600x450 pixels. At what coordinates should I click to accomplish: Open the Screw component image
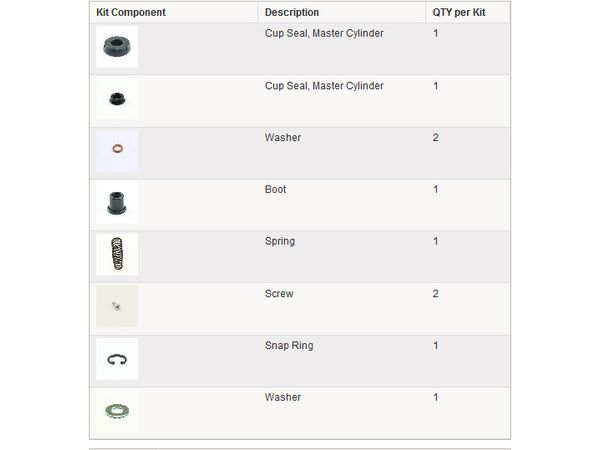click(117, 307)
